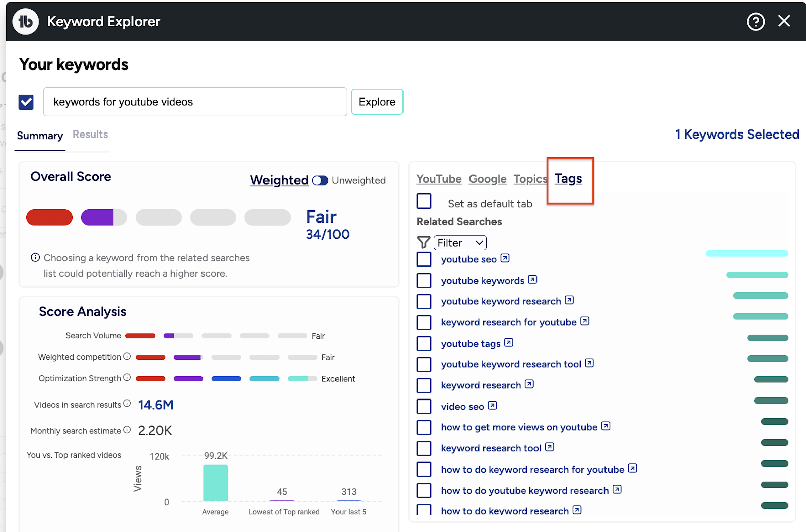The image size is (806, 532).
Task: Check the video seo checkbox
Action: click(424, 407)
